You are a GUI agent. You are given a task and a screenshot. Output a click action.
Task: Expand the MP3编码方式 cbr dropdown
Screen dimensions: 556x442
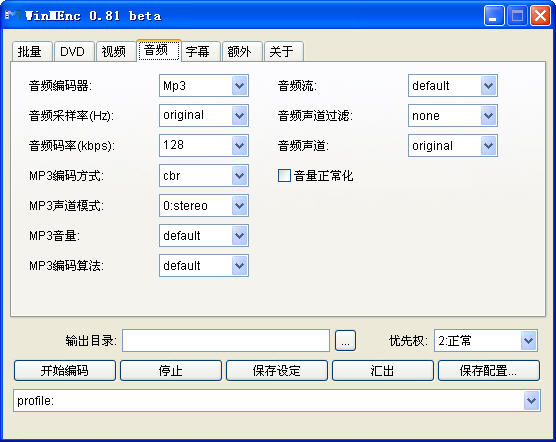204,175
